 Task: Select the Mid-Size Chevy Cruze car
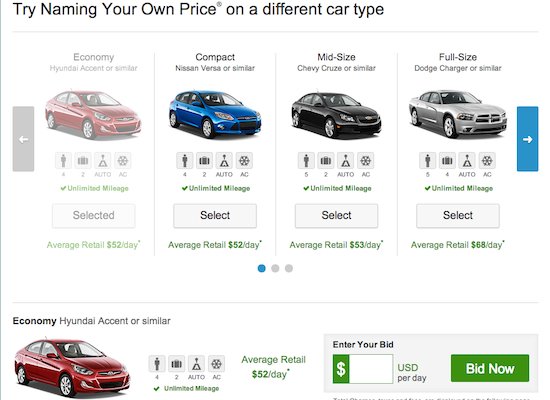(x=336, y=215)
